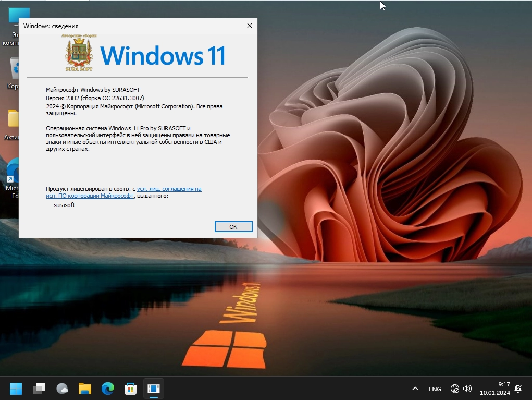532x400 pixels.
Task: Open Microsoft Store from the taskbar
Action: click(131, 389)
